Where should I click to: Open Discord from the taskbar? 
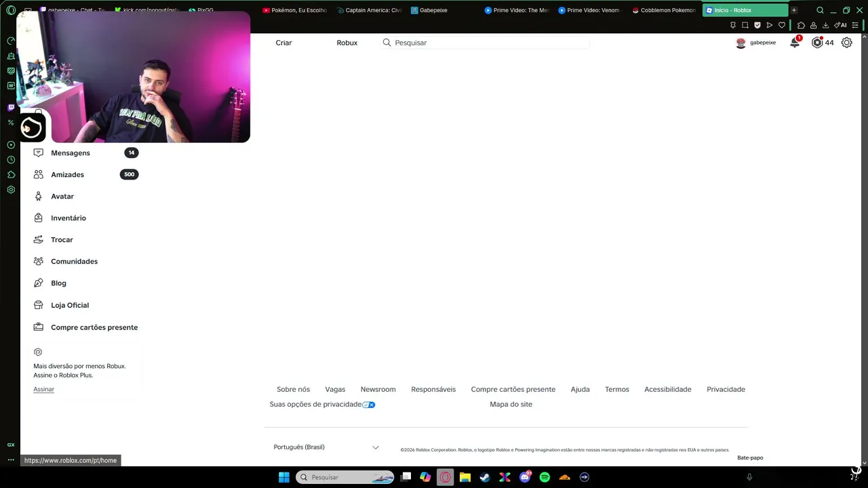click(x=525, y=477)
